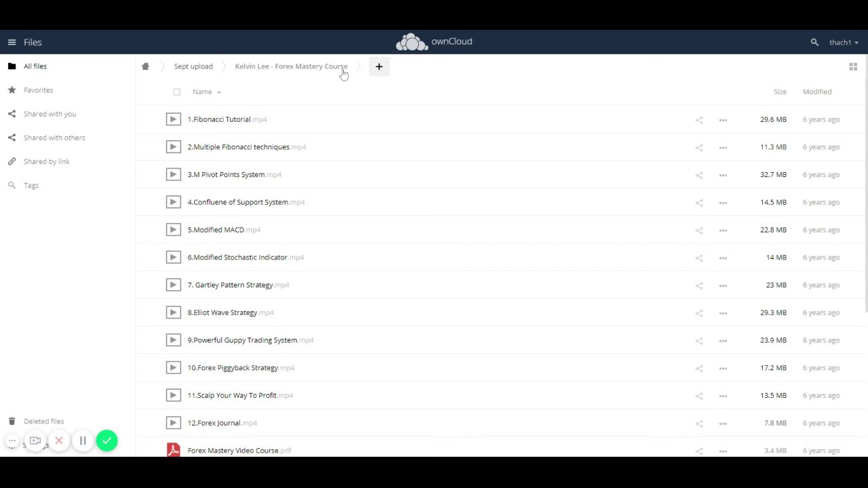
Task: Share 1.Fibonacci Tutorial.mp4
Action: click(699, 120)
